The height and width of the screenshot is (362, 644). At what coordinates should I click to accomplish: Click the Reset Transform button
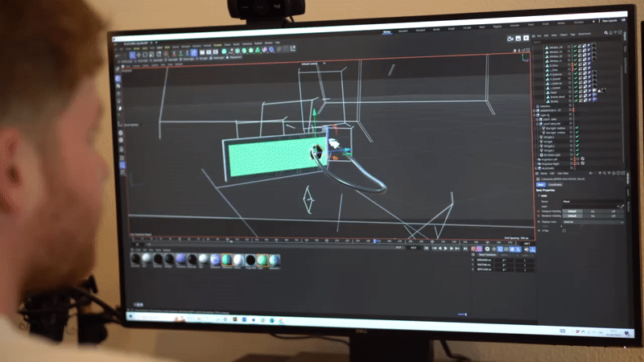tap(488, 255)
